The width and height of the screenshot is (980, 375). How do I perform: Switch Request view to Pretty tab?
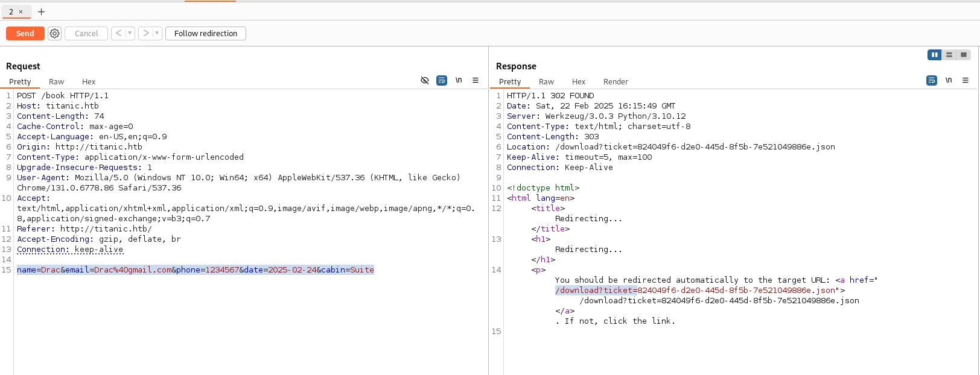coord(20,81)
